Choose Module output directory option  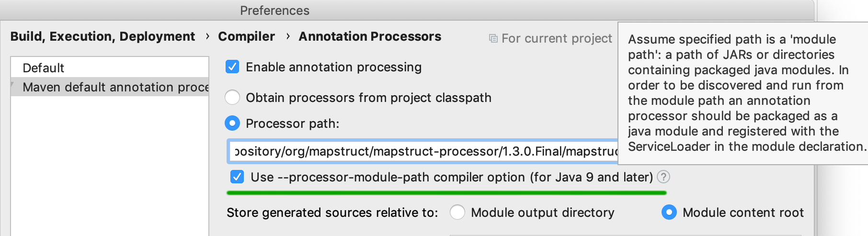point(457,213)
